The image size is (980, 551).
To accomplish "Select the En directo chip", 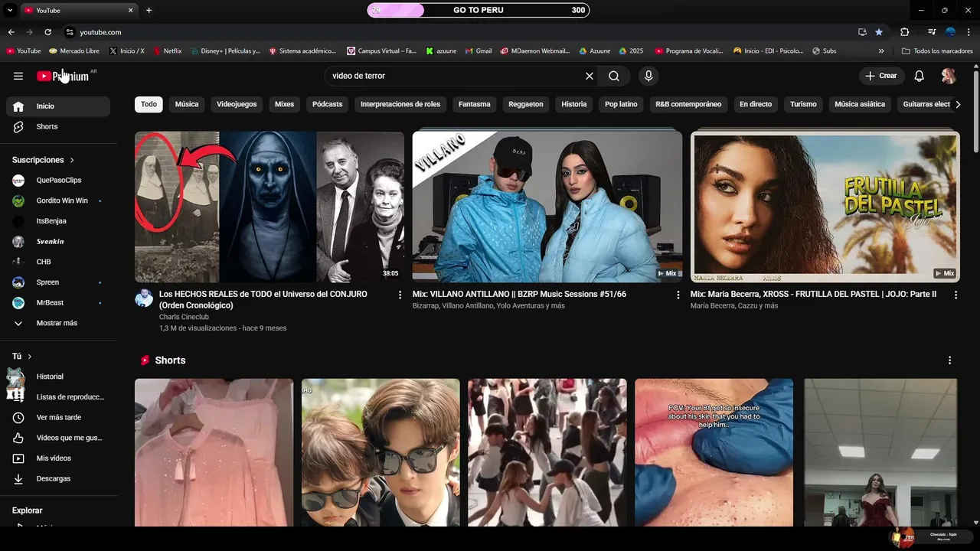I will pyautogui.click(x=756, y=104).
